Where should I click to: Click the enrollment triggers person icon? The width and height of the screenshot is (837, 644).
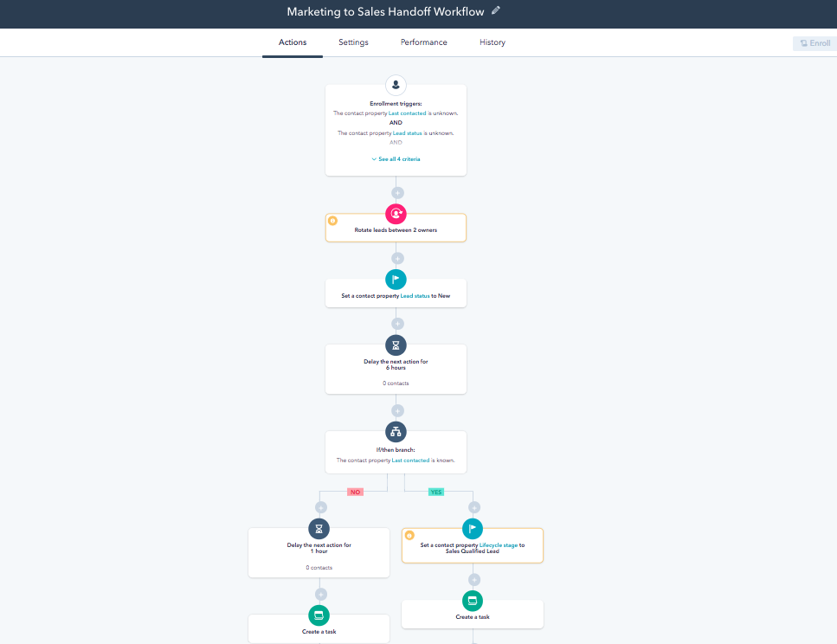(396, 85)
